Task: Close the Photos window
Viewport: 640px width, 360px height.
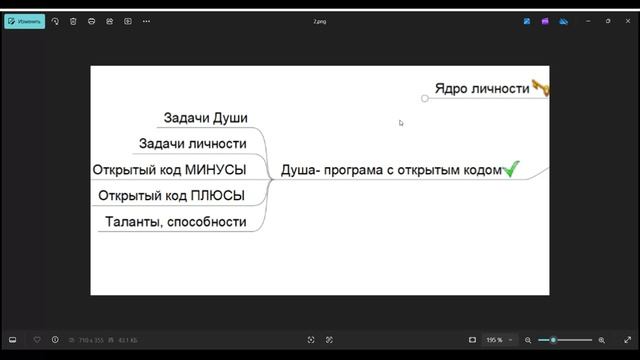Action: coord(628,21)
